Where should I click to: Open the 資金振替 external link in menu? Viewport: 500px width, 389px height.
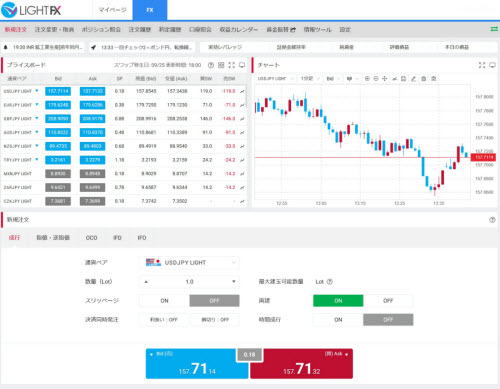click(281, 30)
